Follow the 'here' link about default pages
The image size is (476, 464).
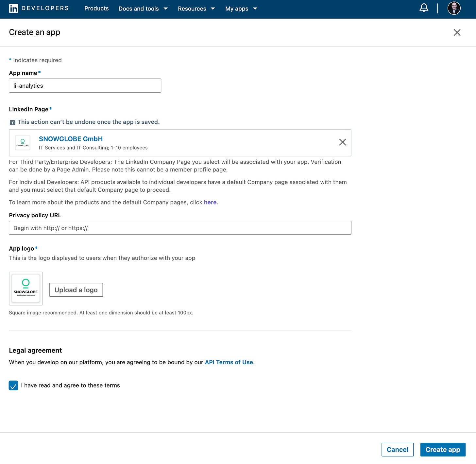point(210,202)
